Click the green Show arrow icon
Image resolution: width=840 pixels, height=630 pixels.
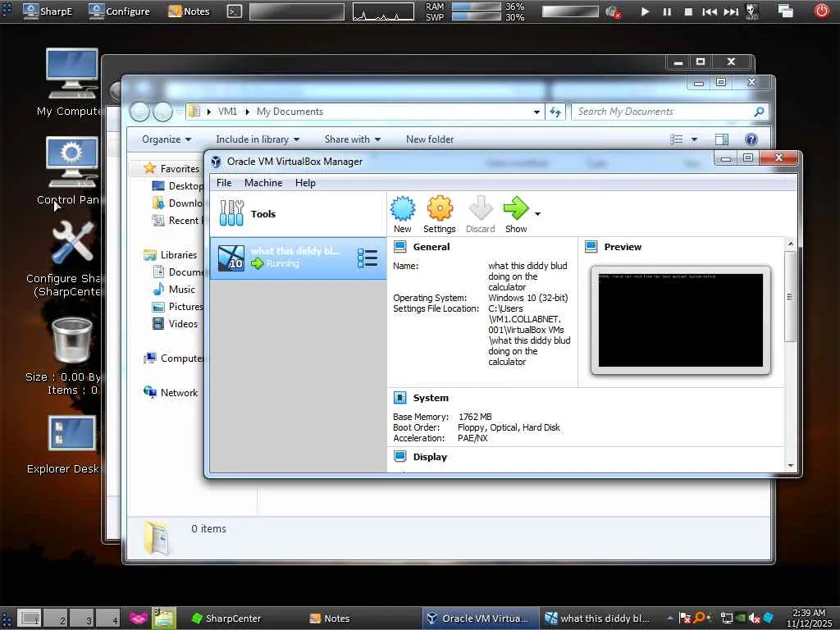point(516,208)
